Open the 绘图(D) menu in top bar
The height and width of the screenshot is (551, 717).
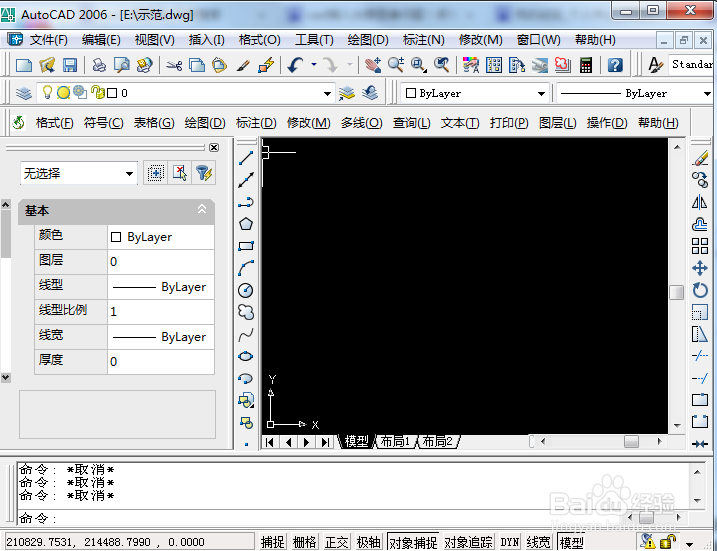point(368,40)
